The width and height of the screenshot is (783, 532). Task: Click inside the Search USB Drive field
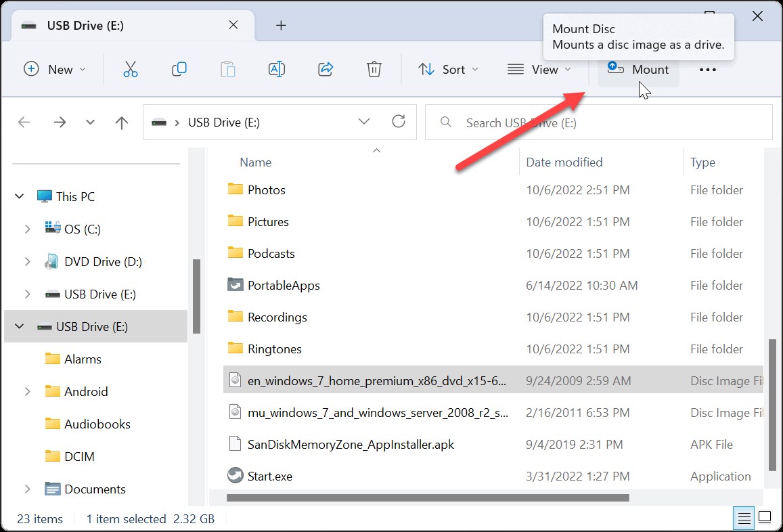tap(596, 123)
